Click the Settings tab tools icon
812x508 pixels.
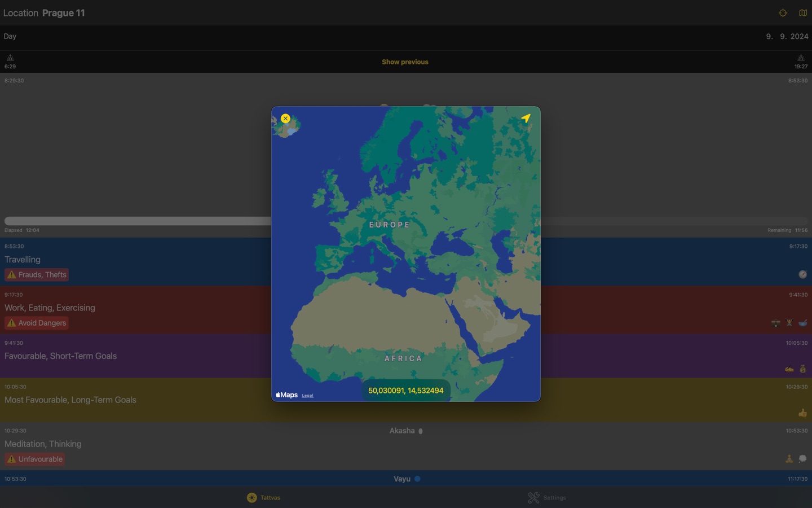point(533,498)
